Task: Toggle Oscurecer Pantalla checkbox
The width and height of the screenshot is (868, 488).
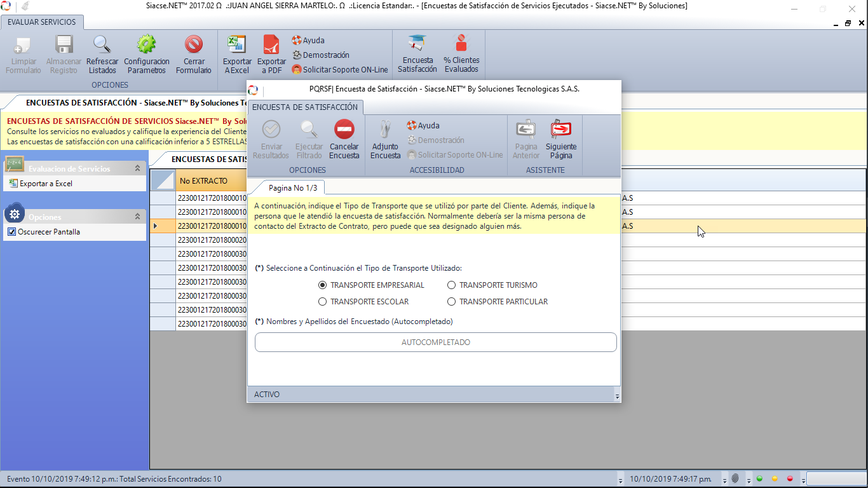Action: (11, 232)
